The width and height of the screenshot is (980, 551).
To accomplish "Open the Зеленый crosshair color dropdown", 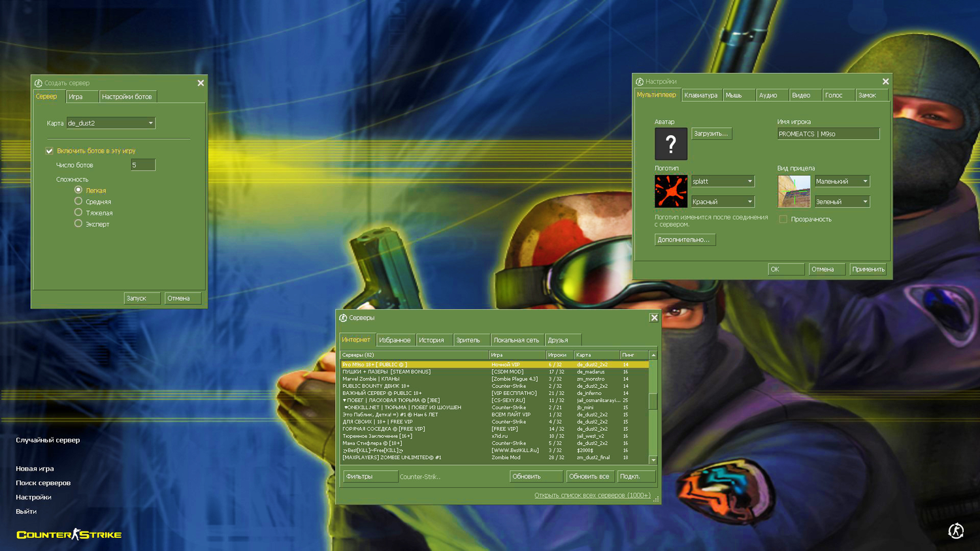I will [842, 202].
